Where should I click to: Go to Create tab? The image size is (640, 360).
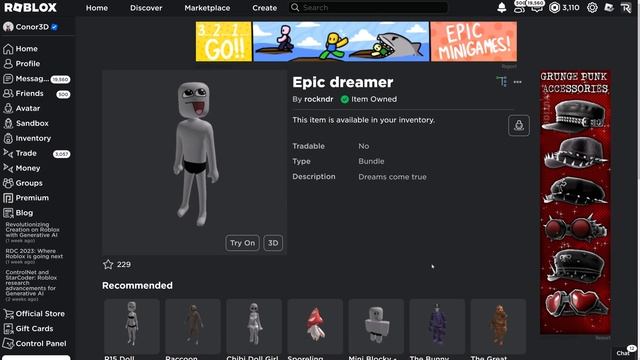(x=264, y=8)
